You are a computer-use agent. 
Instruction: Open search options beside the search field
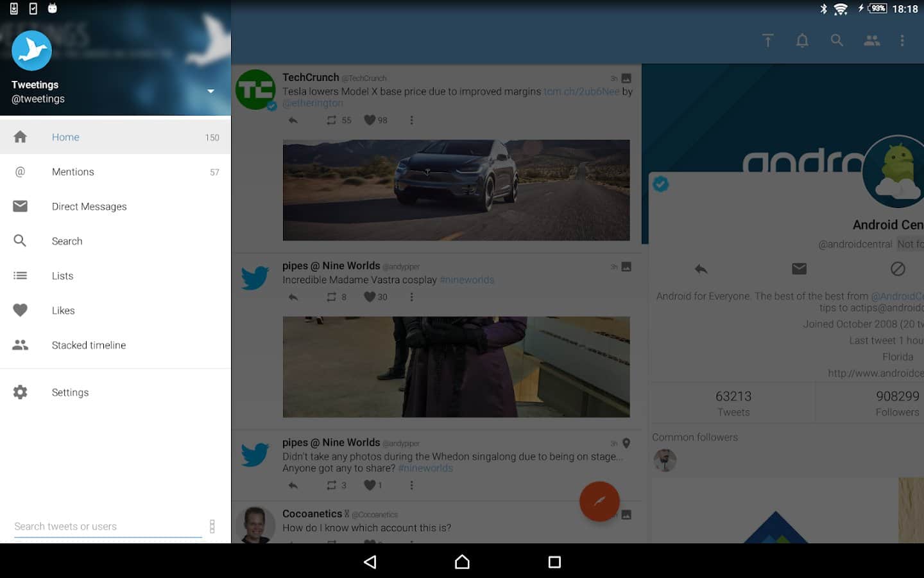tap(212, 526)
